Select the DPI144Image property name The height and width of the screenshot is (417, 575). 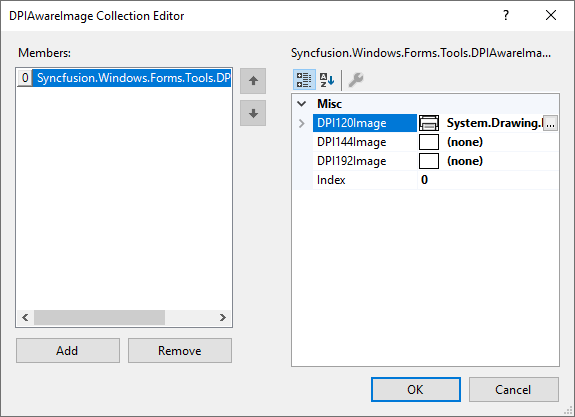[x=351, y=142]
